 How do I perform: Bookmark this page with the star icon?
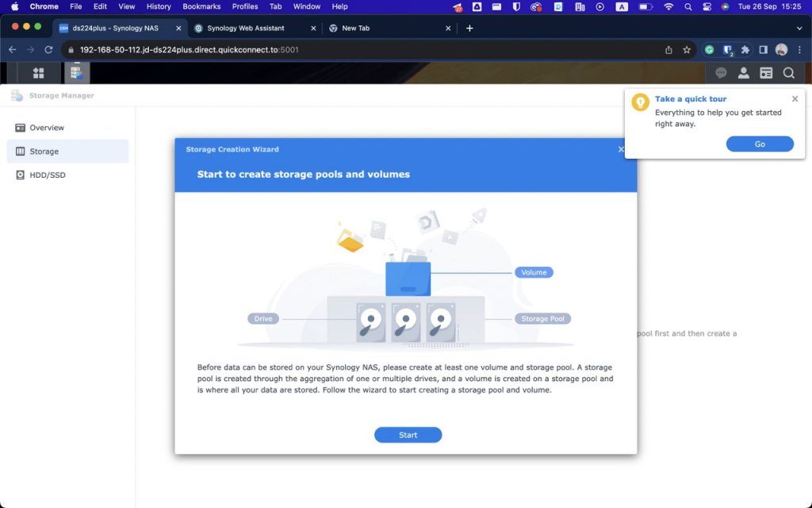tap(687, 50)
